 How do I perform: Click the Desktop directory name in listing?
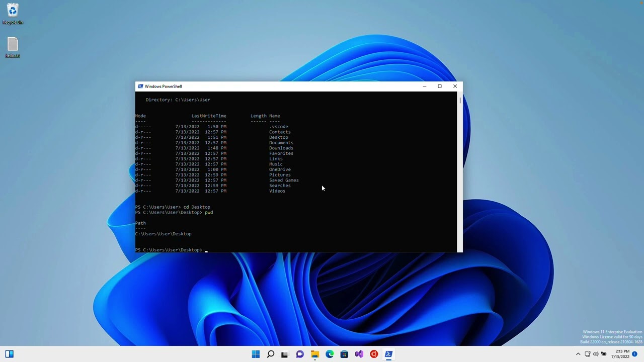[279, 137]
